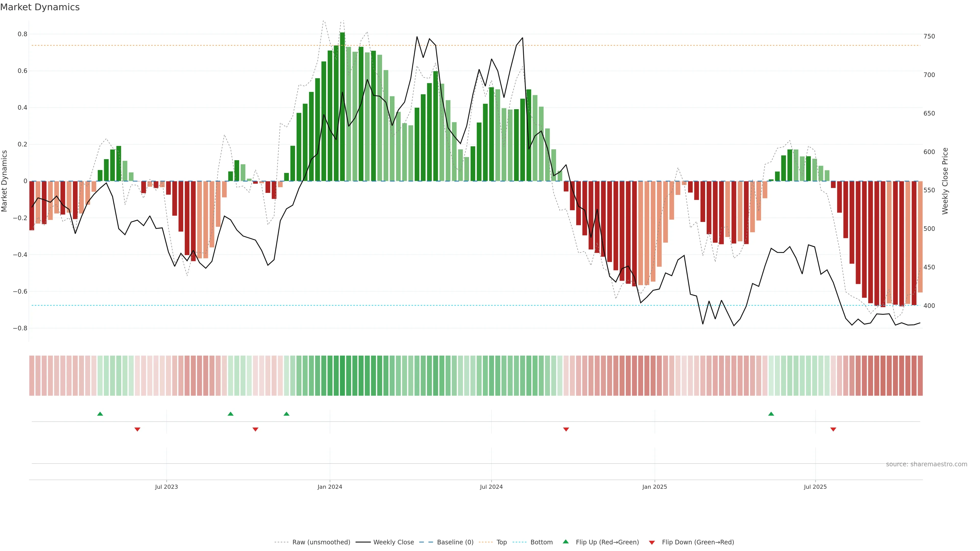Image resolution: width=980 pixels, height=551 pixels.
Task: Click the green flip-up triangle before Jul 2025
Action: (771, 414)
